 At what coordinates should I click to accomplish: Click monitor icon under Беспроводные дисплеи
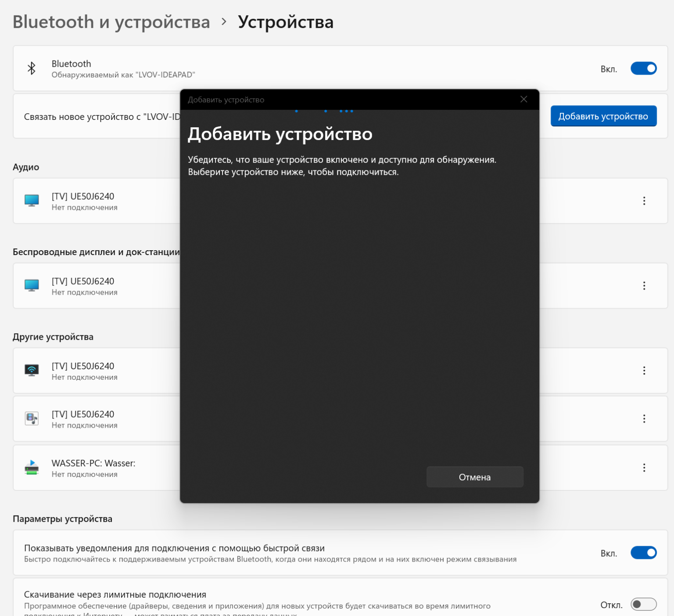(32, 285)
